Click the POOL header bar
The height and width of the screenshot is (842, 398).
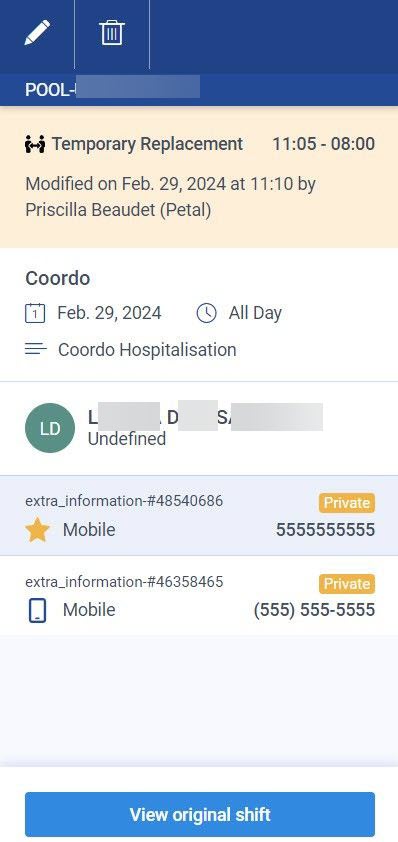tap(199, 90)
